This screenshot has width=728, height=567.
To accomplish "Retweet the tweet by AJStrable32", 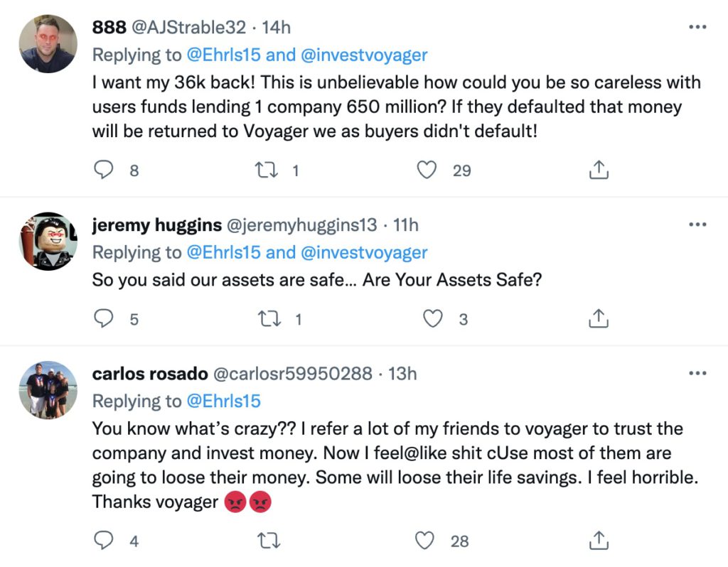I will (x=265, y=170).
